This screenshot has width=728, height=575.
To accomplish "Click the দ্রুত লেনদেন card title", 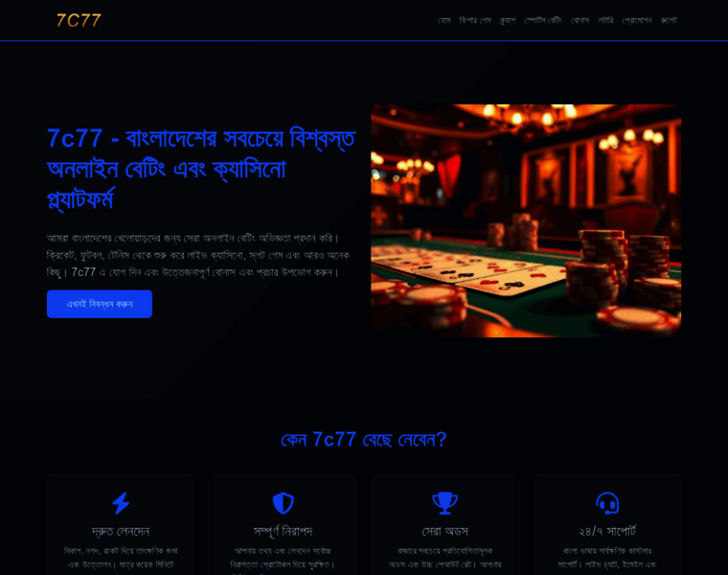I will pos(121,531).
